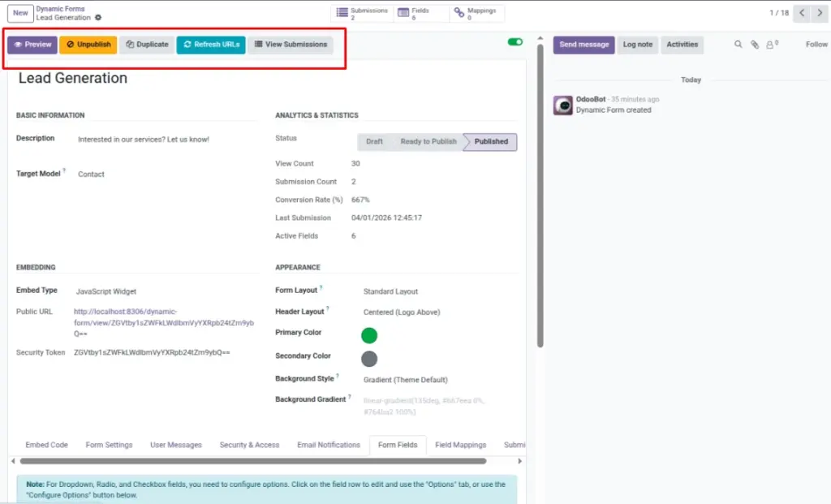Click Target Model Contact field

91,174
